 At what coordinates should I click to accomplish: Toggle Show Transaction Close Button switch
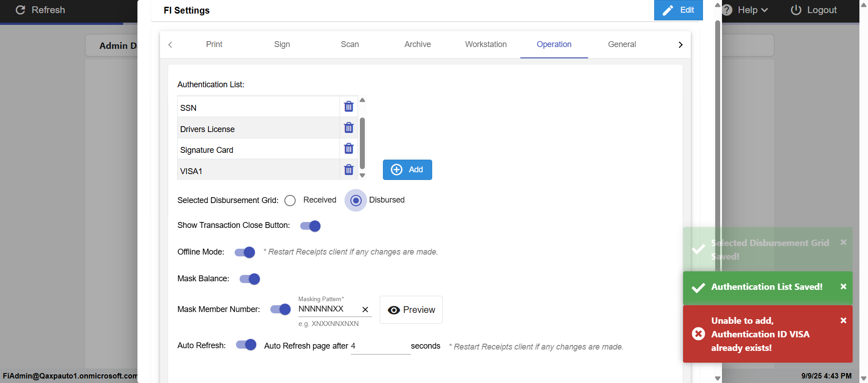point(311,226)
